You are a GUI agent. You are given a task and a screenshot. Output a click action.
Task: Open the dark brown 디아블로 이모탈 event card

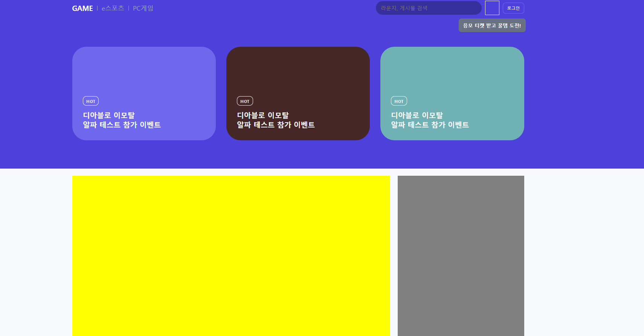(x=298, y=94)
